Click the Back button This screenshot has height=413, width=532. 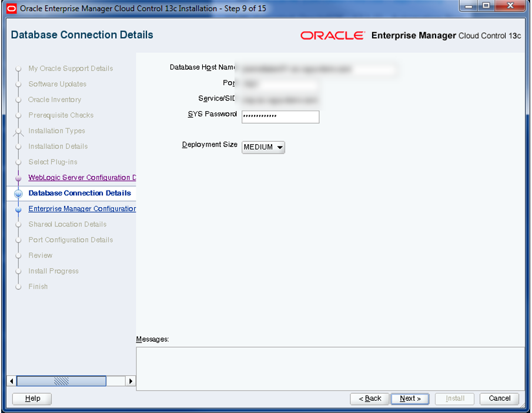point(369,398)
